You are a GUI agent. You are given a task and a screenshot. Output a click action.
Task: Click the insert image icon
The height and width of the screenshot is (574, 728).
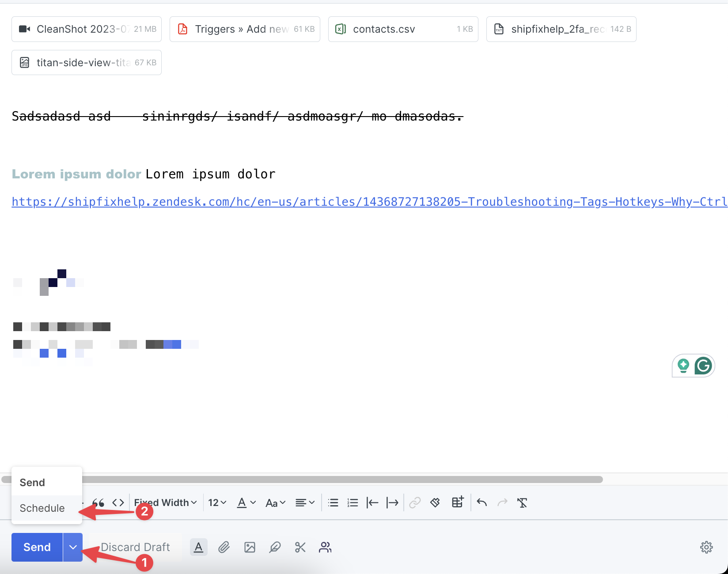click(250, 548)
